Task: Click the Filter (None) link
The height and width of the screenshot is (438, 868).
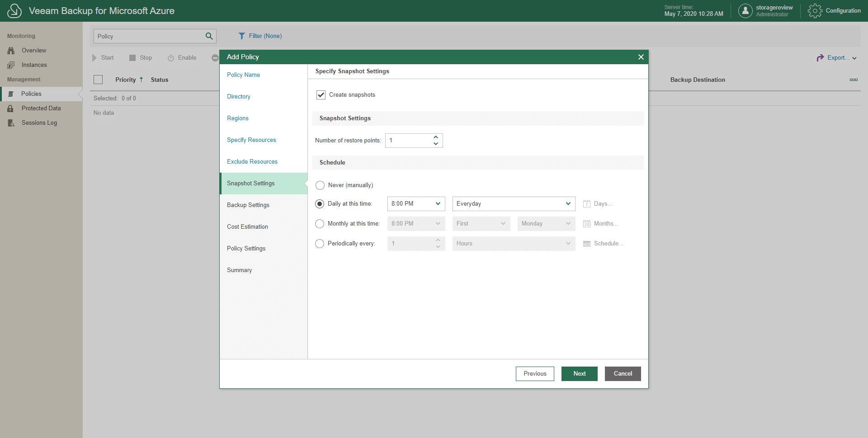Action: click(265, 36)
